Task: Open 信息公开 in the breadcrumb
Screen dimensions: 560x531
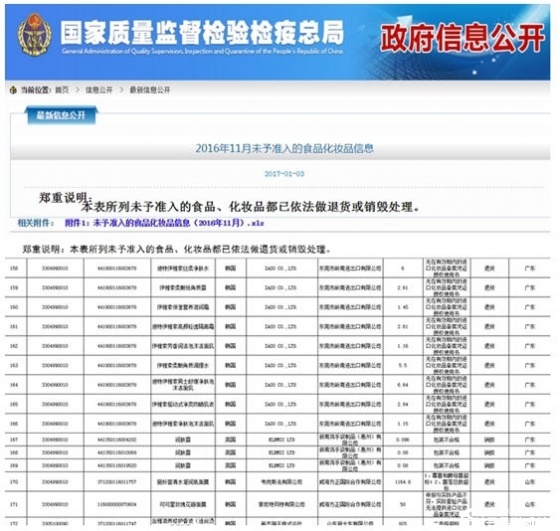Action: pos(99,90)
